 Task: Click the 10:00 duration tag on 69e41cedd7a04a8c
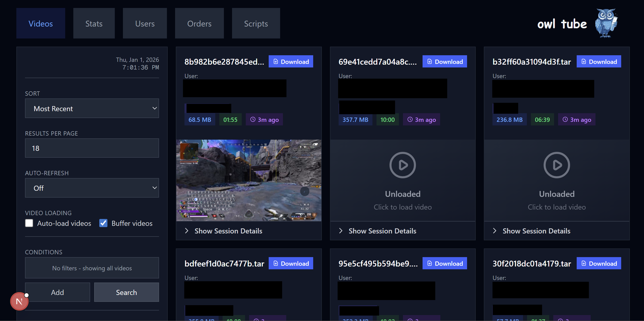click(x=388, y=120)
